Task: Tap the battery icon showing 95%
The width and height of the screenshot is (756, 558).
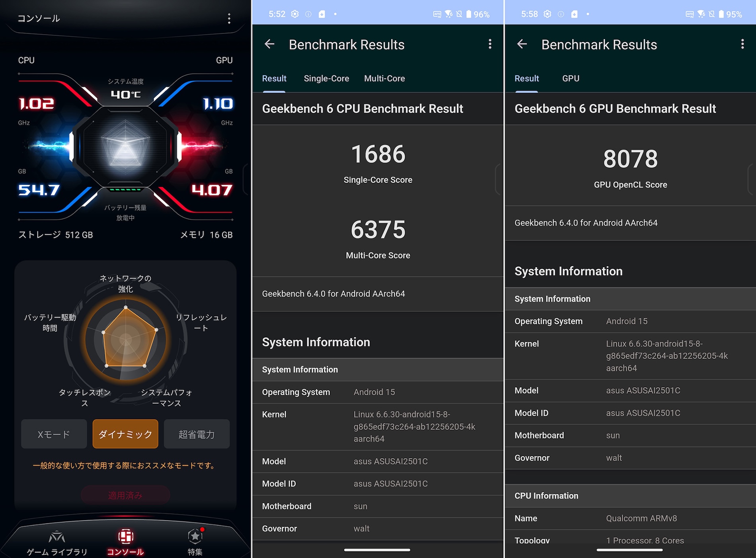Action: 721,14
